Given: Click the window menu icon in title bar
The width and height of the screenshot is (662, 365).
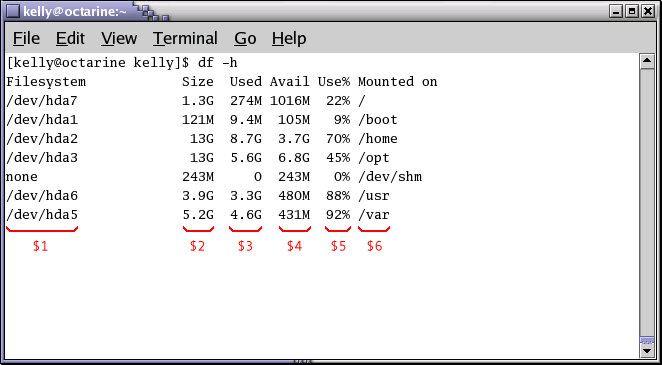Looking at the screenshot, I should tap(14, 11).
